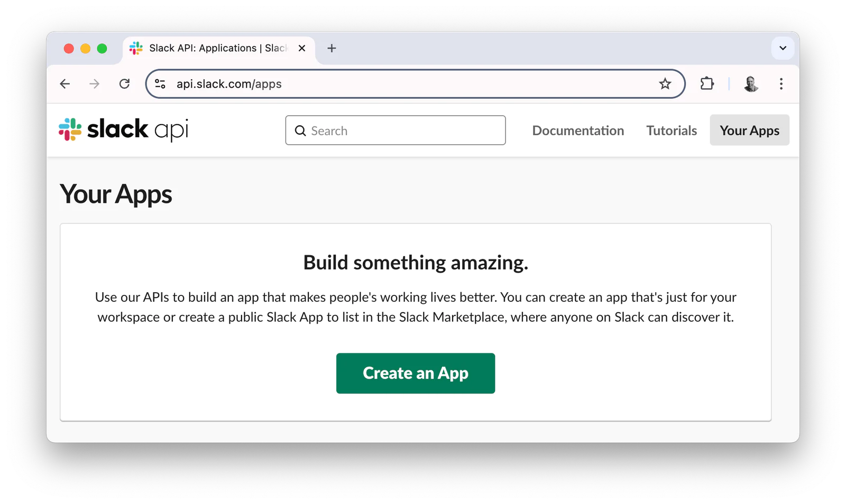Close the Slack API tab
Screen dimensions: 846x504
302,49
